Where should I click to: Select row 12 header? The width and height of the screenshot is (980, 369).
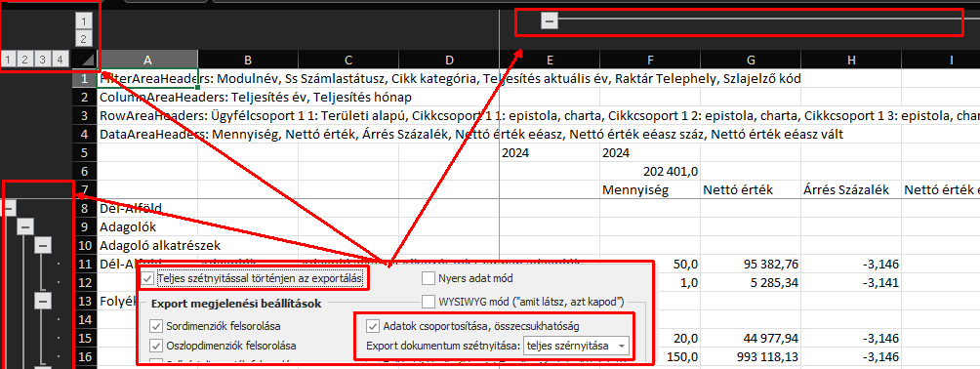(x=84, y=283)
